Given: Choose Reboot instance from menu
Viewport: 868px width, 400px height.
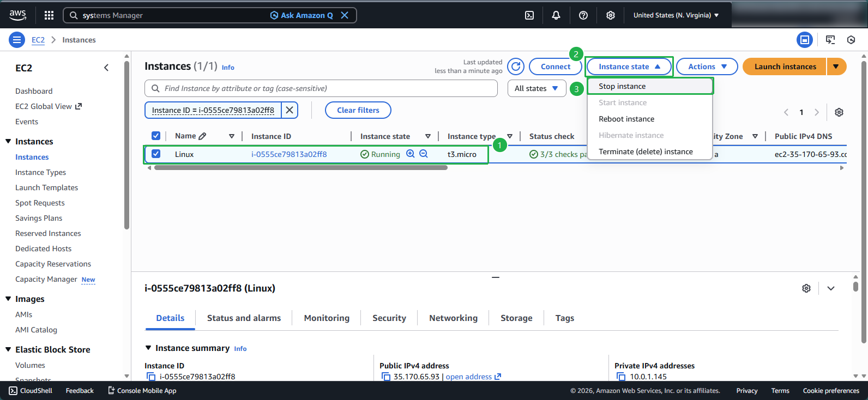Looking at the screenshot, I should point(650,119).
